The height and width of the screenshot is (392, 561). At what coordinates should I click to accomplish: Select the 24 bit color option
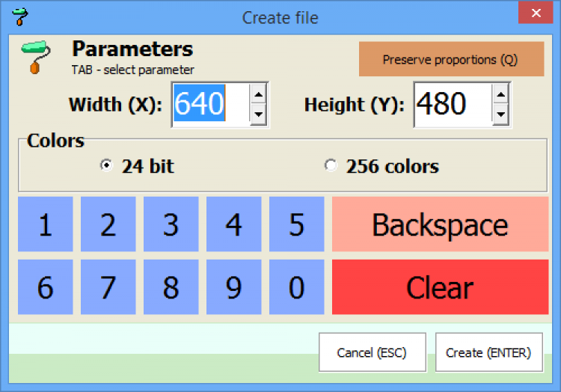pyautogui.click(x=106, y=166)
